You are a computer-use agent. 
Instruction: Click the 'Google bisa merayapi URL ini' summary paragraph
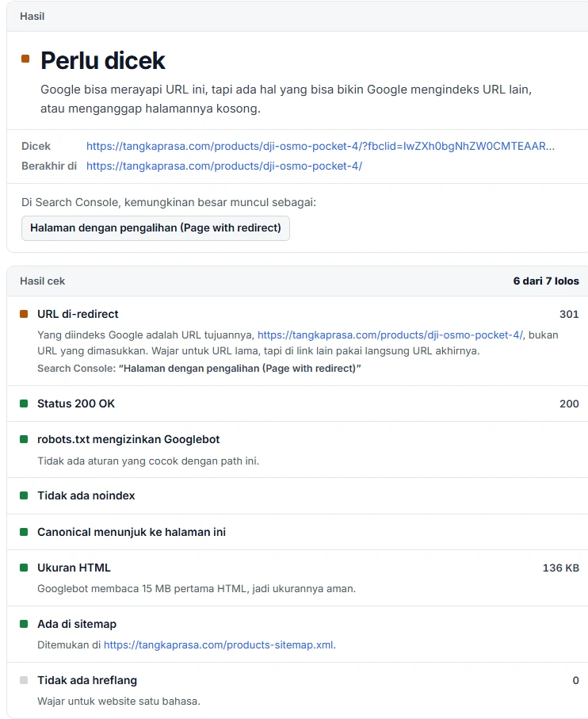click(x=286, y=99)
